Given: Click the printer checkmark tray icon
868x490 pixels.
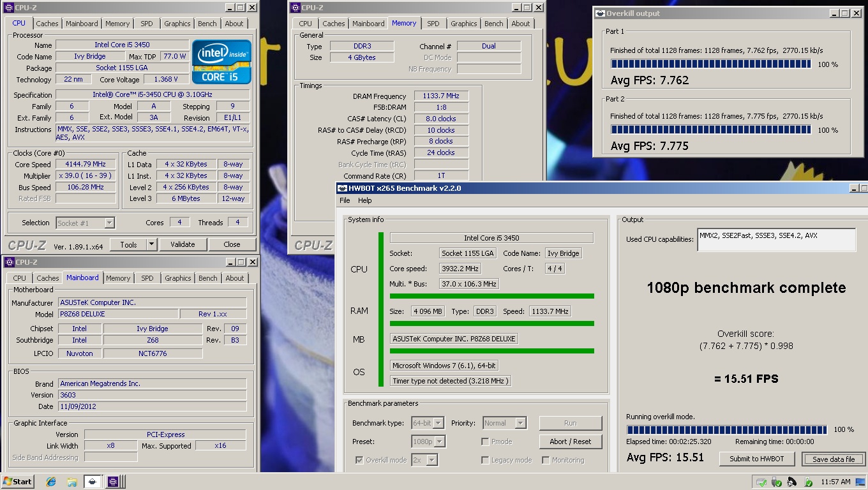Looking at the screenshot, I should click(x=761, y=482).
